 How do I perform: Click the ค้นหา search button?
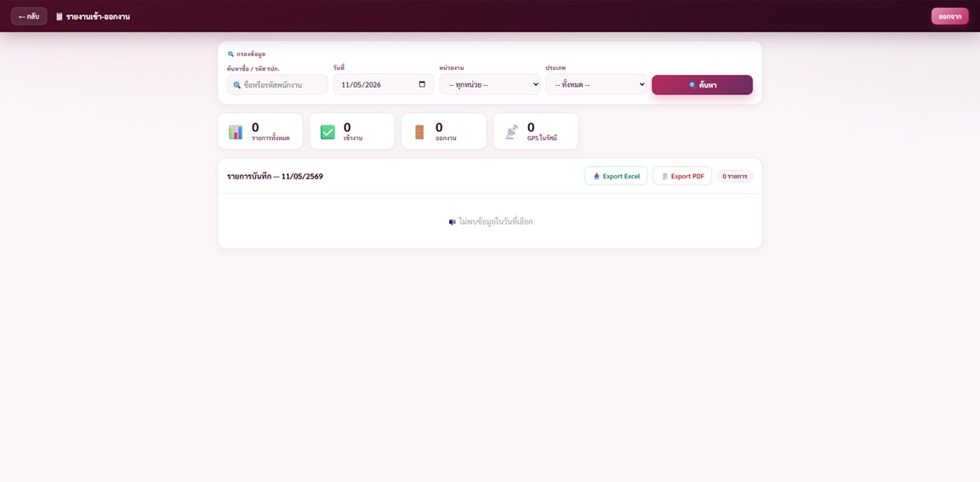tap(702, 85)
